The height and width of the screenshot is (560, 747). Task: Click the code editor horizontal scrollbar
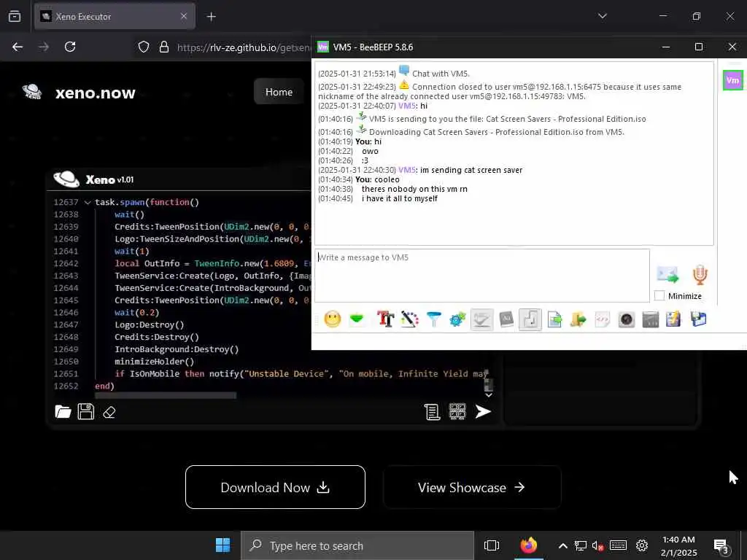point(166,395)
